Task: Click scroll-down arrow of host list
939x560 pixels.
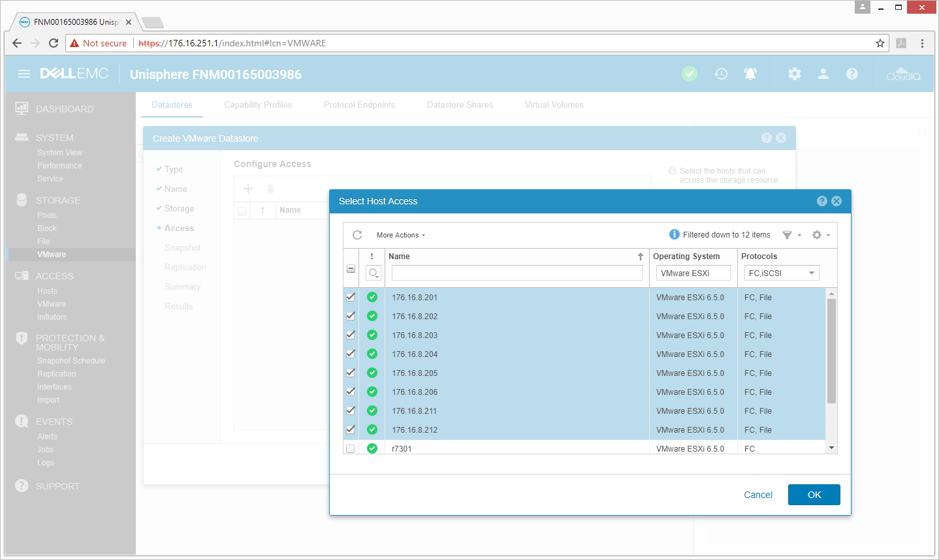Action: click(831, 448)
